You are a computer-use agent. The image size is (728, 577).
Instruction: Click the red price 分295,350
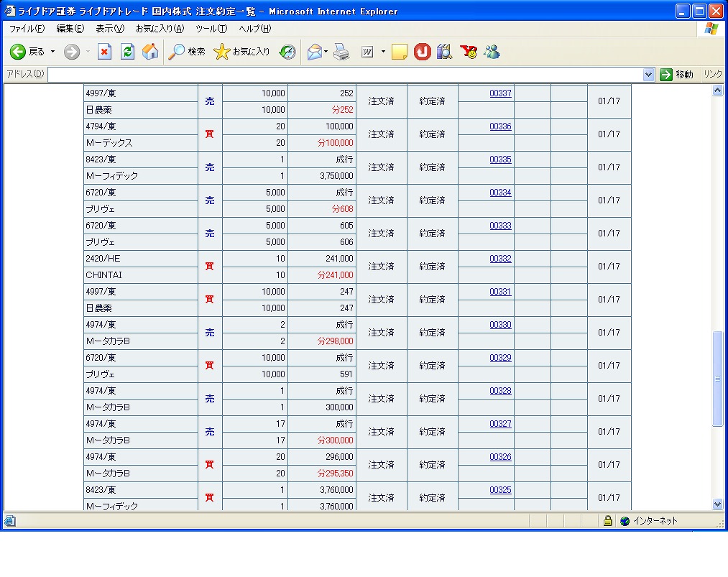click(335, 473)
